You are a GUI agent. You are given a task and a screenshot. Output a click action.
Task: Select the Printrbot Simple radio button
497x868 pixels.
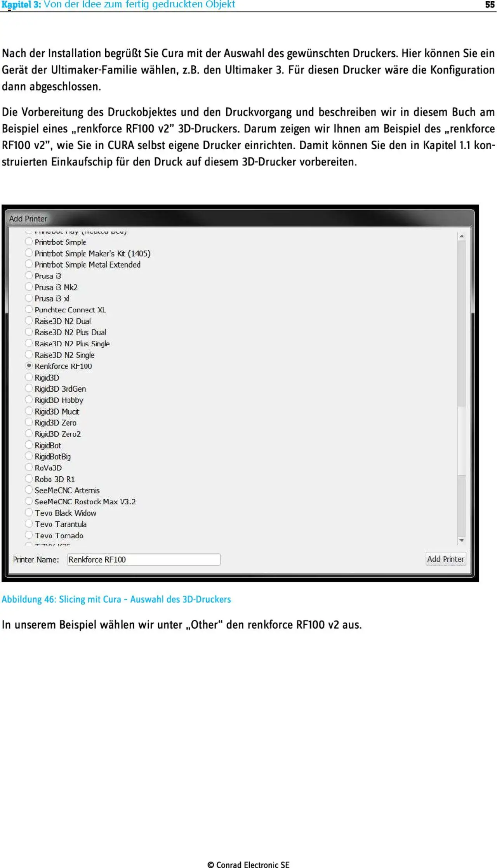(x=29, y=242)
